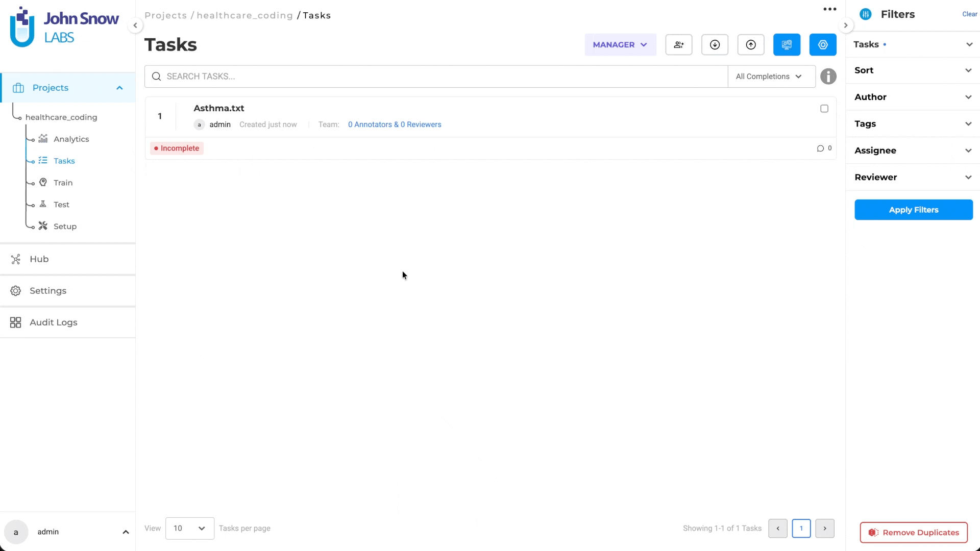Expand the MANAGER role dropdown
980x551 pixels.
619,44
